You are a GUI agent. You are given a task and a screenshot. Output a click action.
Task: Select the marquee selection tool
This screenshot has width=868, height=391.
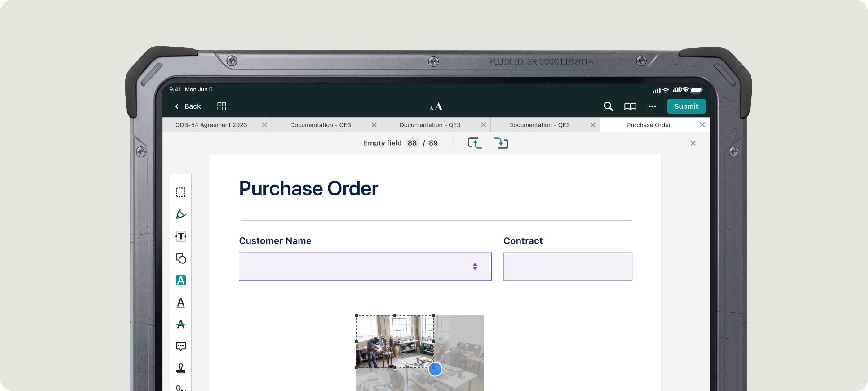[181, 192]
